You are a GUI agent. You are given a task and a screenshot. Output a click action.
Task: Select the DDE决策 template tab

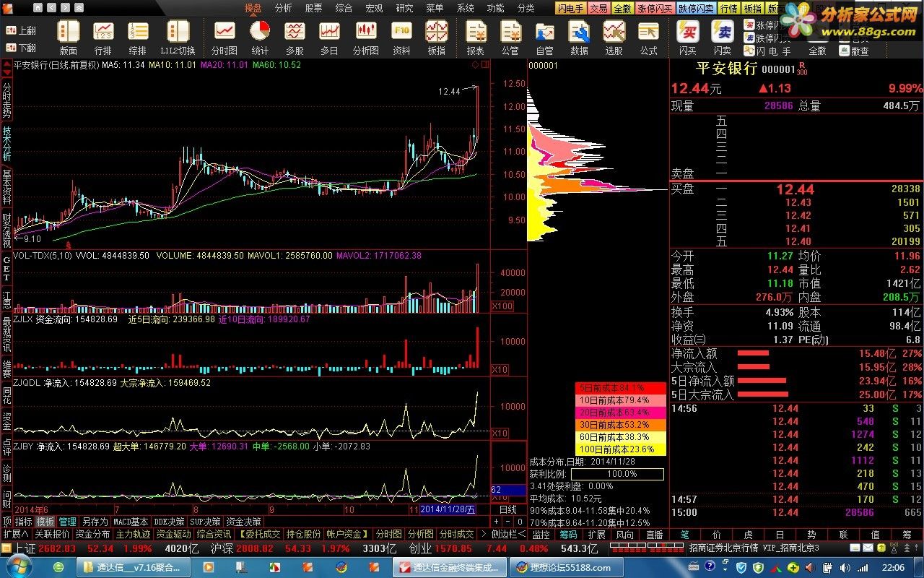[x=170, y=522]
